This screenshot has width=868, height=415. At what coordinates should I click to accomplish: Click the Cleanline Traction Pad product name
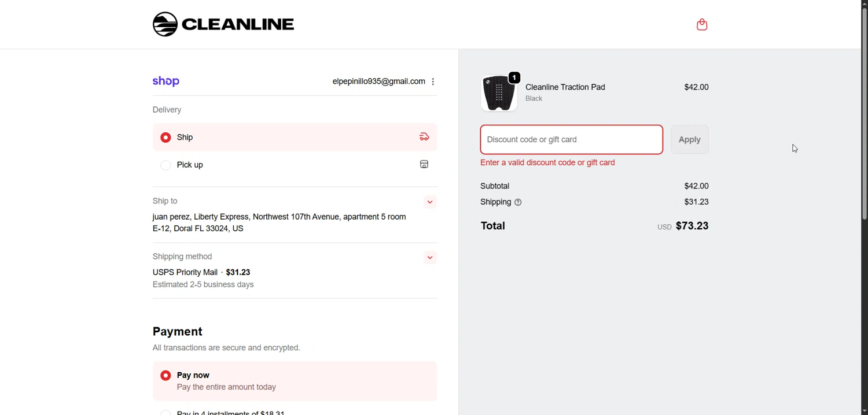[x=565, y=87]
